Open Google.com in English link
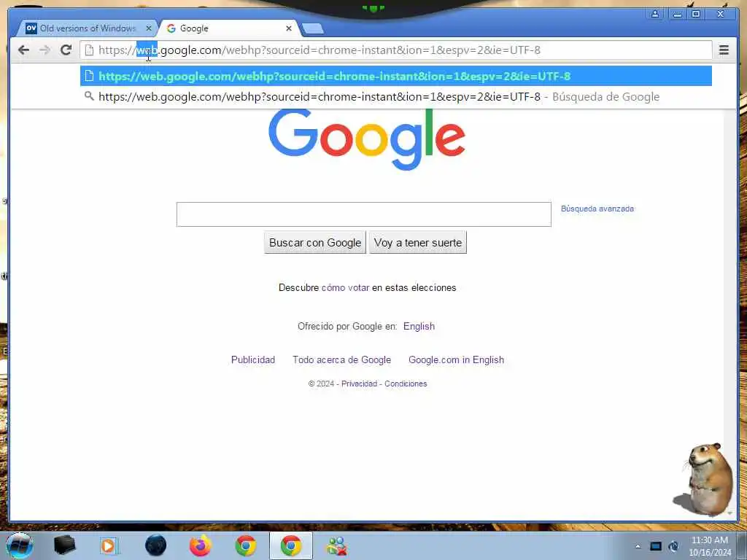 coord(456,359)
